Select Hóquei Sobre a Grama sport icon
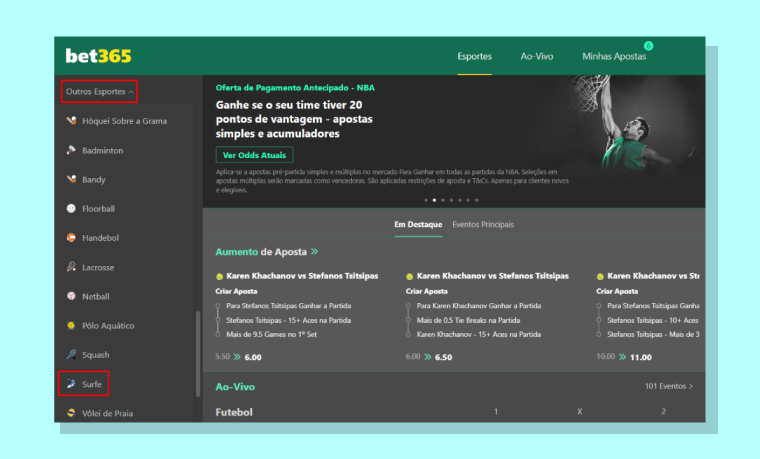Viewport: 760px width, 459px height. pyautogui.click(x=71, y=121)
